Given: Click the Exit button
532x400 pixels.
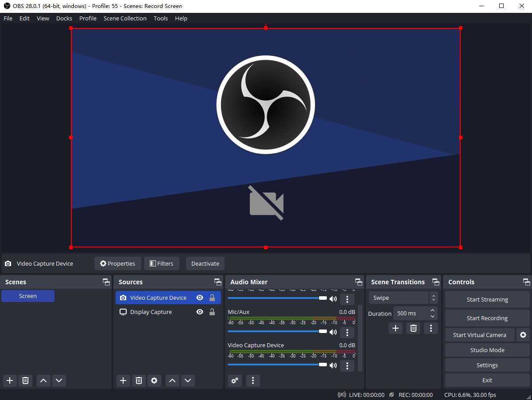Looking at the screenshot, I should coord(487,380).
